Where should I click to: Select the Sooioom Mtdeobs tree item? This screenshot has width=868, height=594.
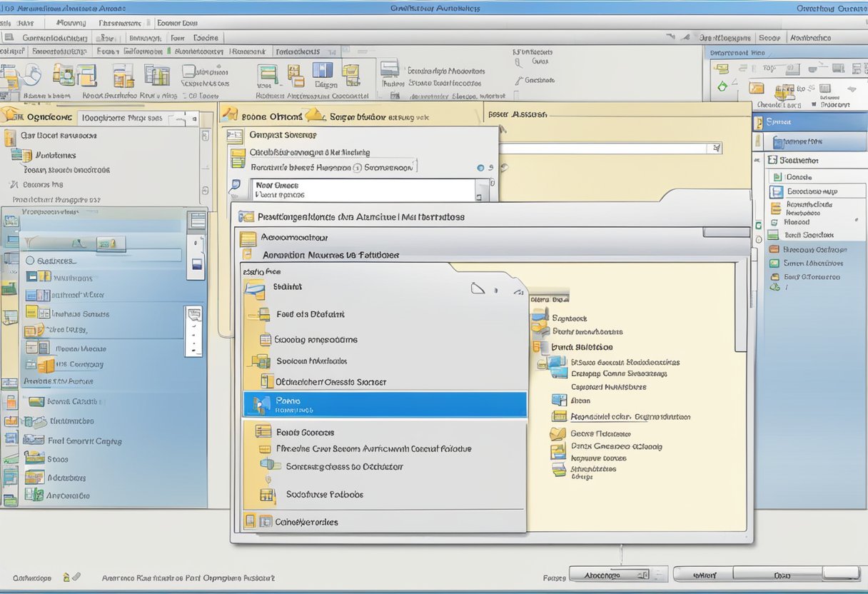pyautogui.click(x=311, y=361)
